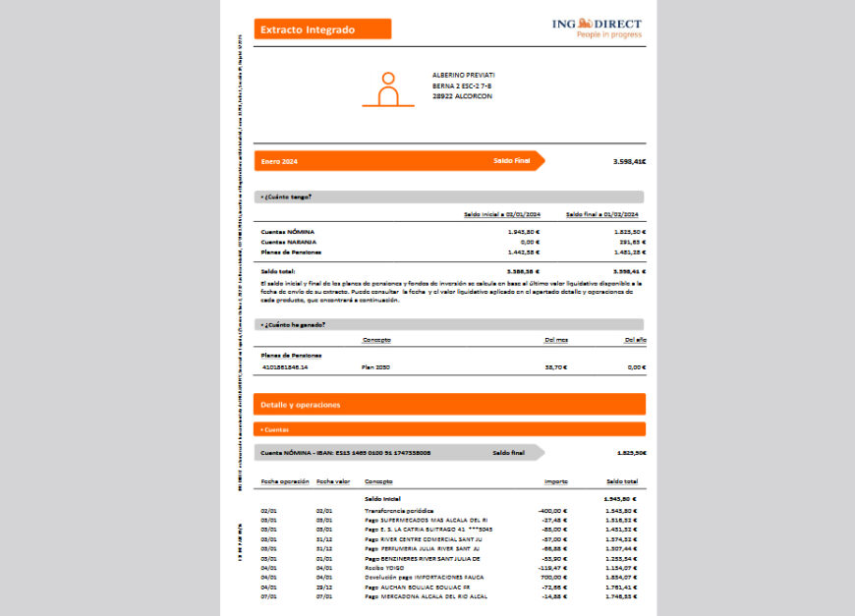Viewport: 855px width, 616px height.
Task: Collapse the Cuentas section
Action: coord(276,429)
